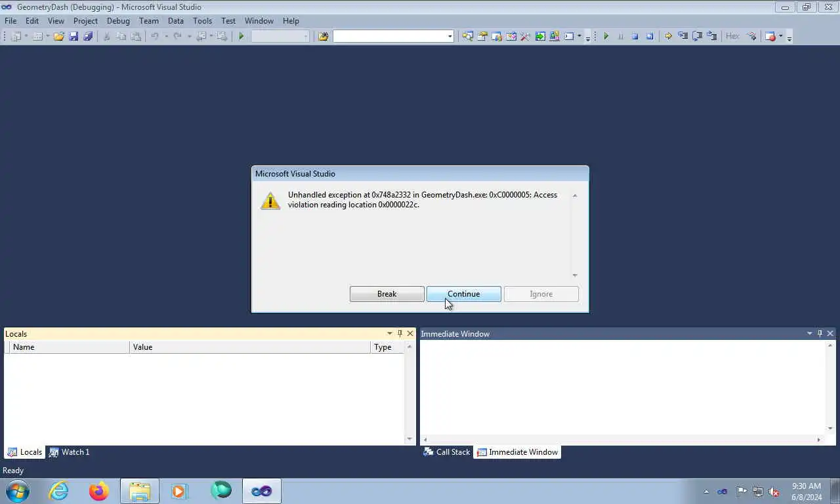Switch to the Locals tab

coord(24,452)
